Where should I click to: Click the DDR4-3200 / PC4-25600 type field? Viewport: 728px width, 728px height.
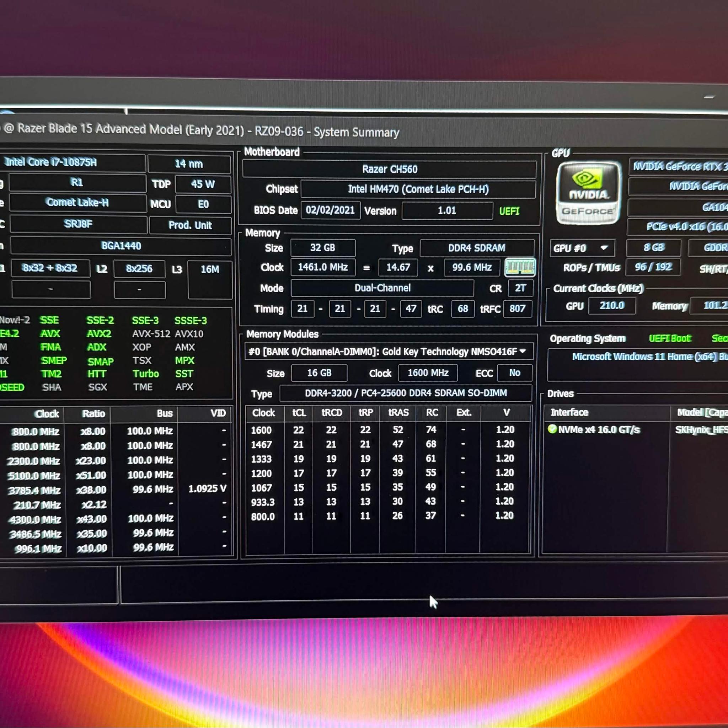tap(406, 394)
